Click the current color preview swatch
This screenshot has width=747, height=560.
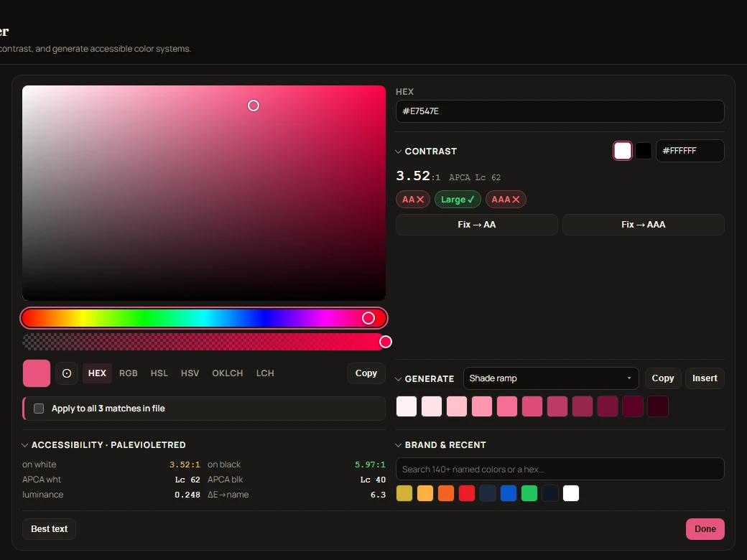(x=37, y=373)
